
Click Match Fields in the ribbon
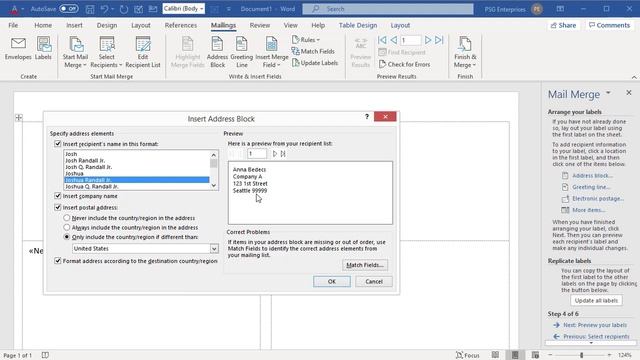(313, 51)
